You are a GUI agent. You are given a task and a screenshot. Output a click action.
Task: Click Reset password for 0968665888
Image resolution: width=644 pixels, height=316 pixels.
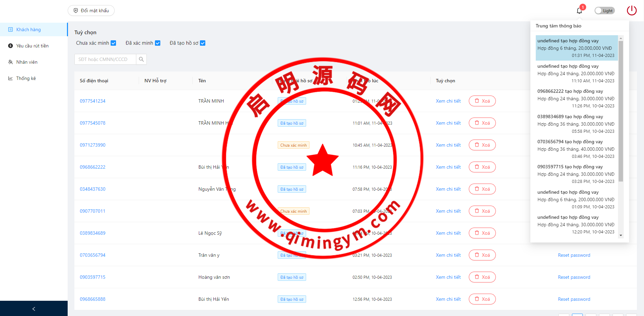click(x=574, y=299)
